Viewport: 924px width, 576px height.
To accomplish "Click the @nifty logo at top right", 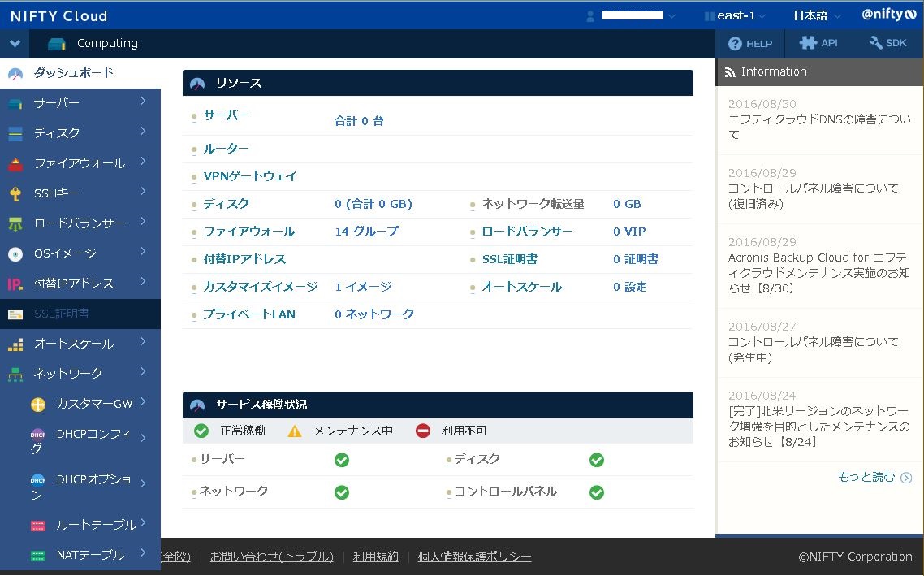I will point(889,15).
